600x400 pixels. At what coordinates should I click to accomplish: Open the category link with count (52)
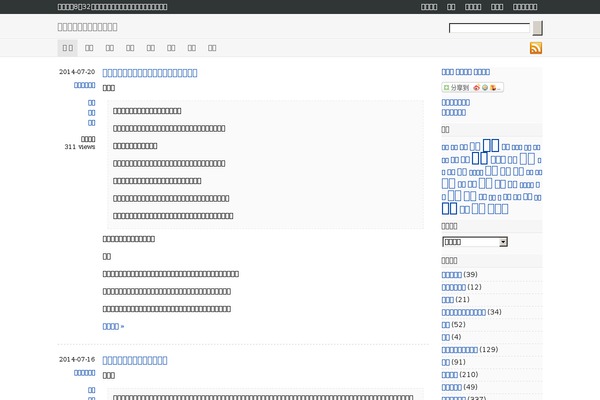446,325
